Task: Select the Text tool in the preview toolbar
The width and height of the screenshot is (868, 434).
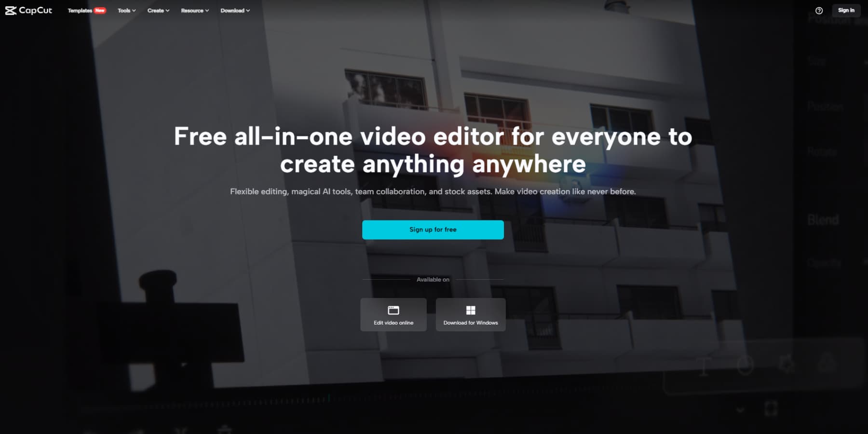Action: tap(703, 366)
